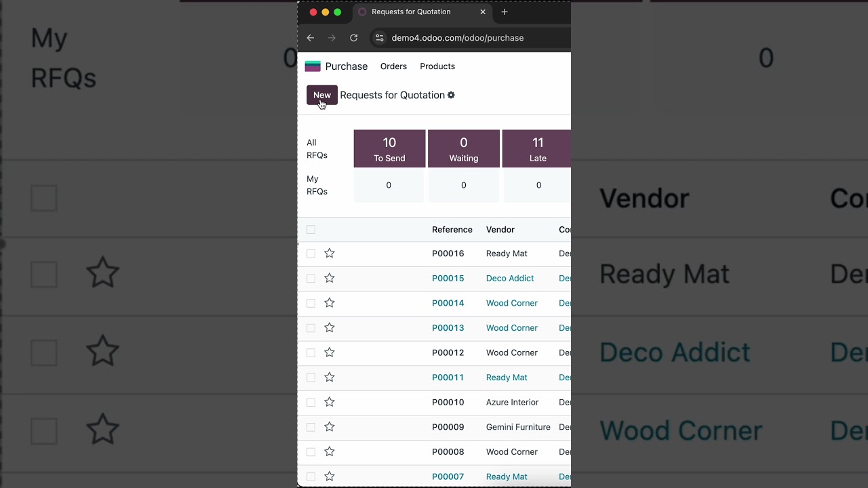
Task: Click vendor Deco Addict in P00015 row
Action: tap(510, 279)
